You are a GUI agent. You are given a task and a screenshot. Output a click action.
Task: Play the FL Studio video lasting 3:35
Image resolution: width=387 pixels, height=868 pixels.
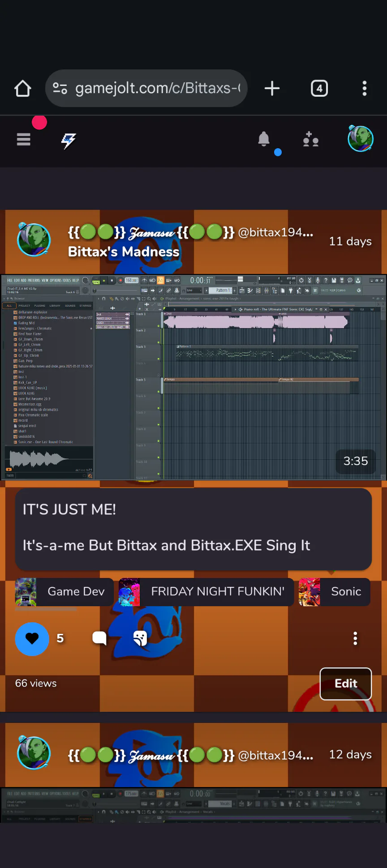pyautogui.click(x=193, y=377)
